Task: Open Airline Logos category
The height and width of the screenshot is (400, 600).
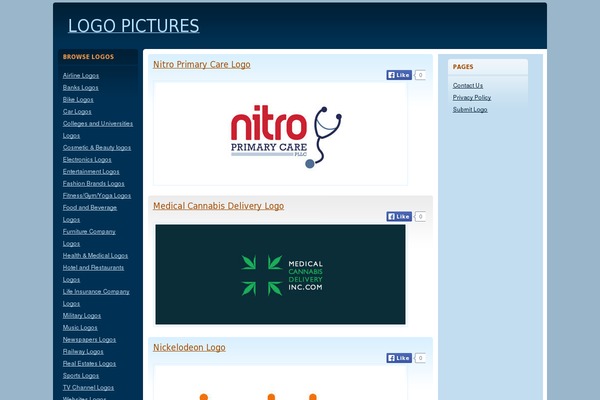Action: click(81, 75)
